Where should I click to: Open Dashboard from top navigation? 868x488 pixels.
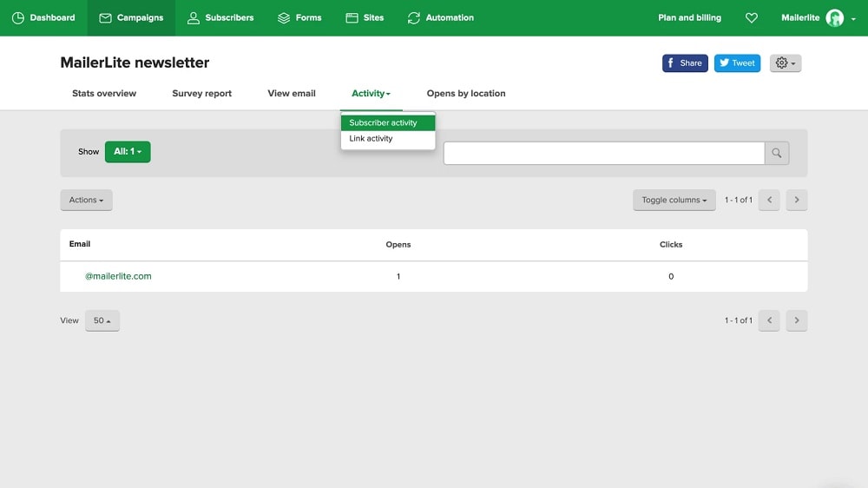(43, 17)
